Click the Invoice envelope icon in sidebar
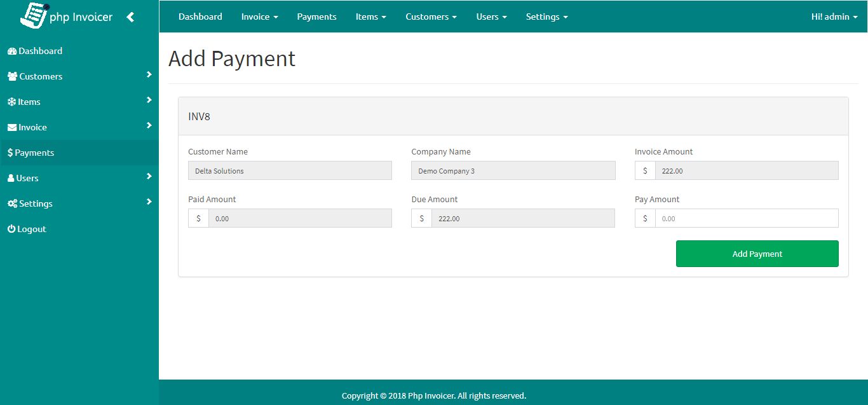This screenshot has height=405, width=868. pos(12,127)
